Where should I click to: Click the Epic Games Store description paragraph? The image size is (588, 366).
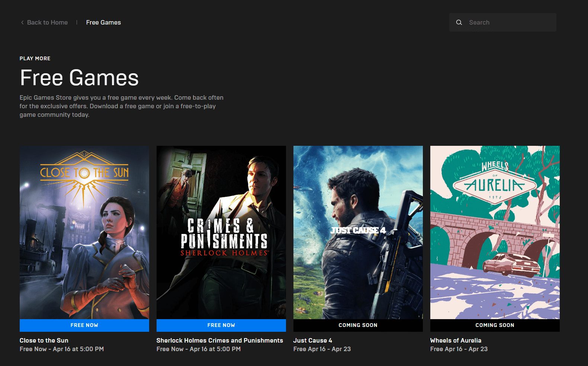tap(122, 106)
